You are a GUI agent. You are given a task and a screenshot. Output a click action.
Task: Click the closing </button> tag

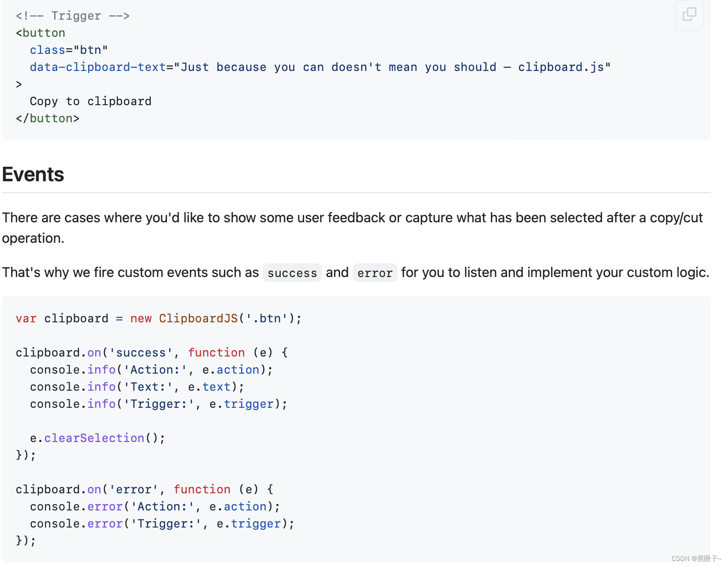(47, 118)
